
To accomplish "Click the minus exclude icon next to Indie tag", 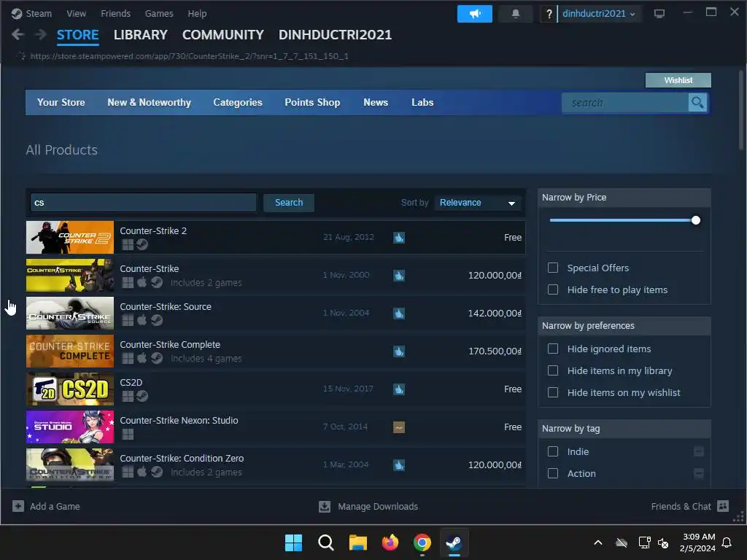I will click(698, 451).
